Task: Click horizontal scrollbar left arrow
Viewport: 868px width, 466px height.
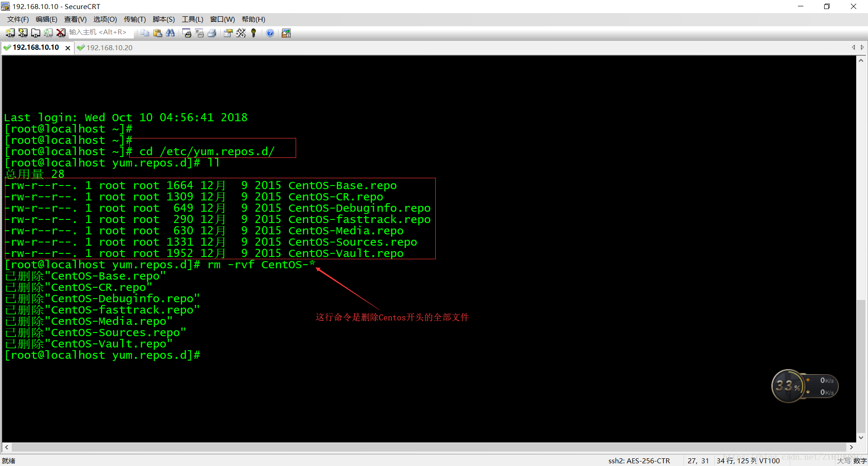Action: pyautogui.click(x=6, y=447)
